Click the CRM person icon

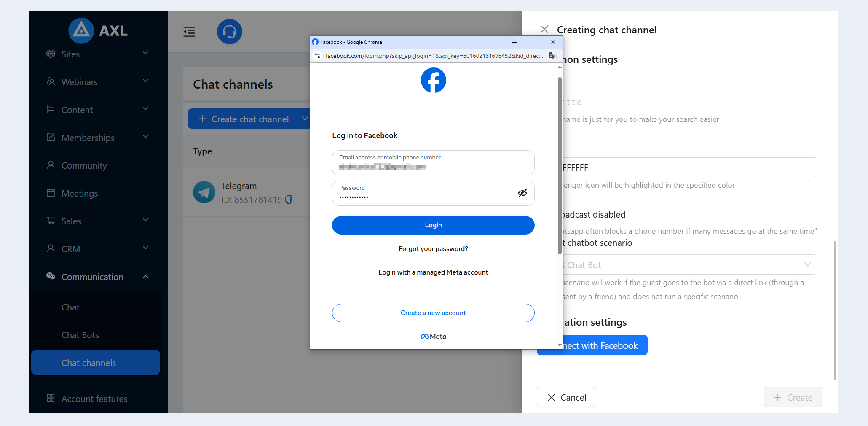(51, 249)
